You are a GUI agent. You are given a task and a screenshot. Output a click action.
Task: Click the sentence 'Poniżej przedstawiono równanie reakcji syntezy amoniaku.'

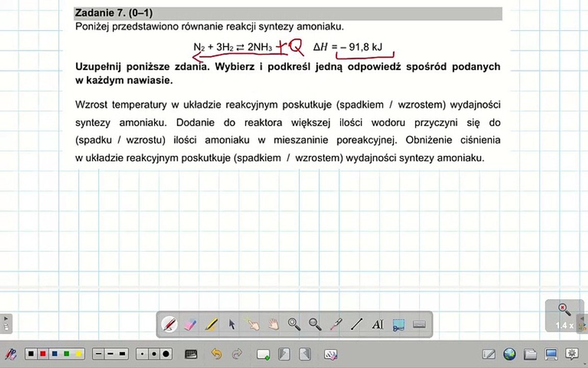[x=210, y=27]
